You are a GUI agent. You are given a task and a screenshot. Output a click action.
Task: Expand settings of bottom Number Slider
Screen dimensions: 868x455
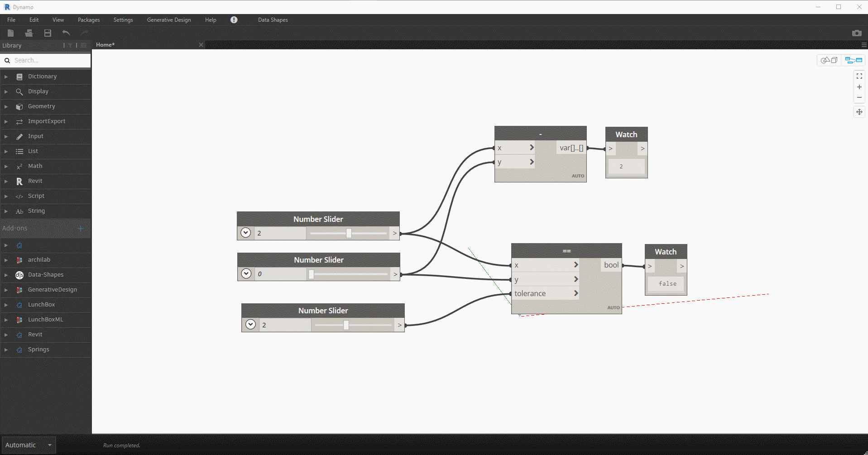pos(250,324)
